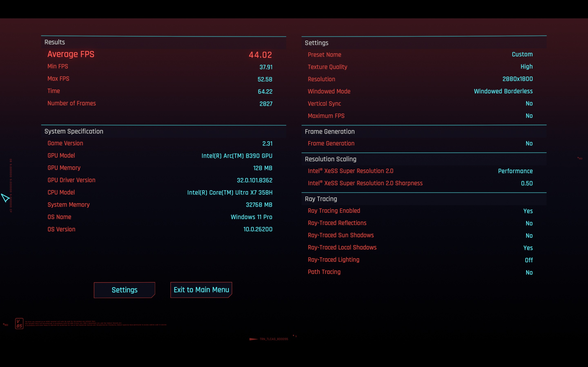
Task: Click the TRN_TLCAS_8D0095 code label
Action: 274,339
